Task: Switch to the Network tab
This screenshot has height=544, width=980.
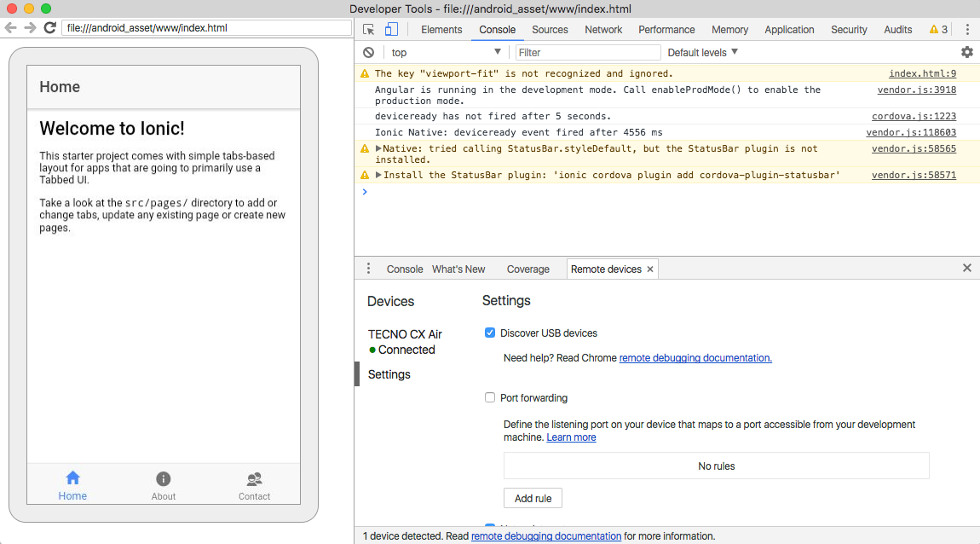Action: pos(603,29)
